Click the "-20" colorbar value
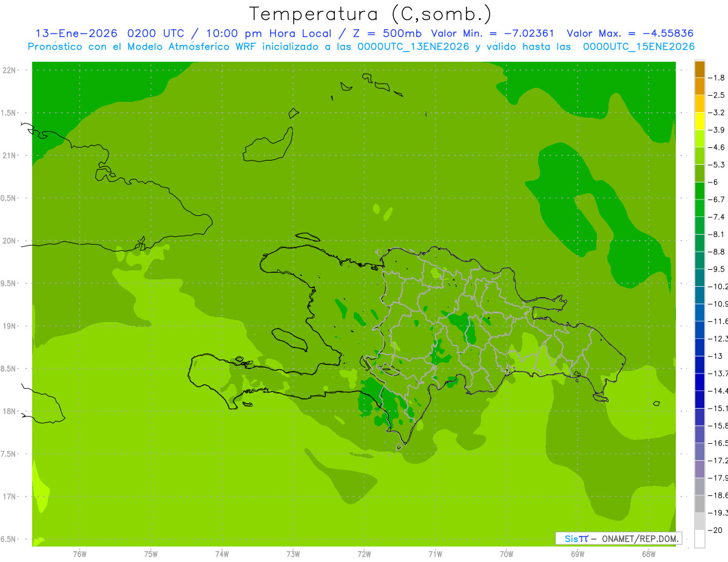 click(x=715, y=530)
